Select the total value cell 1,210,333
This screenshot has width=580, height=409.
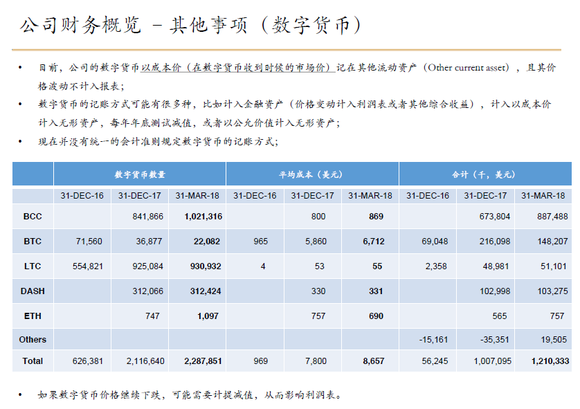(x=550, y=361)
